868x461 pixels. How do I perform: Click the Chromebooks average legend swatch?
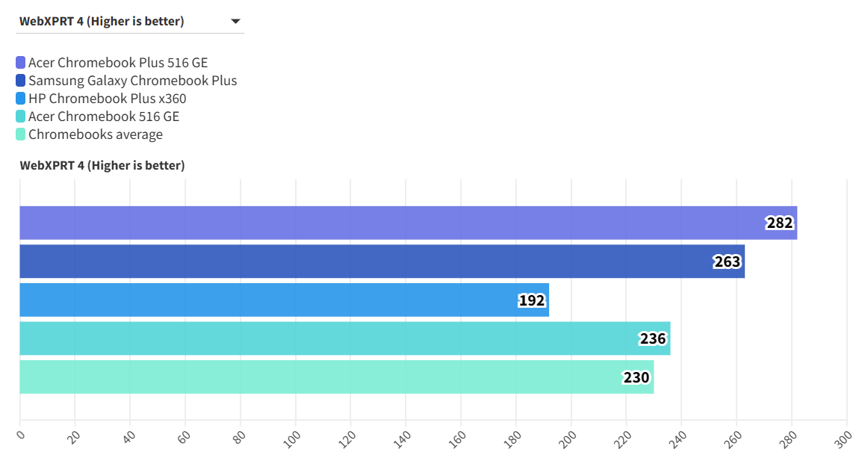pos(21,134)
